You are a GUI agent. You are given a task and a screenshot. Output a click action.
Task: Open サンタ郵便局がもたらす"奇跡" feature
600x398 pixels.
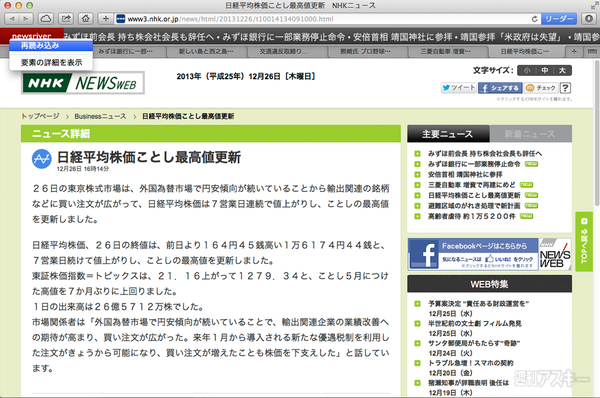[474, 343]
